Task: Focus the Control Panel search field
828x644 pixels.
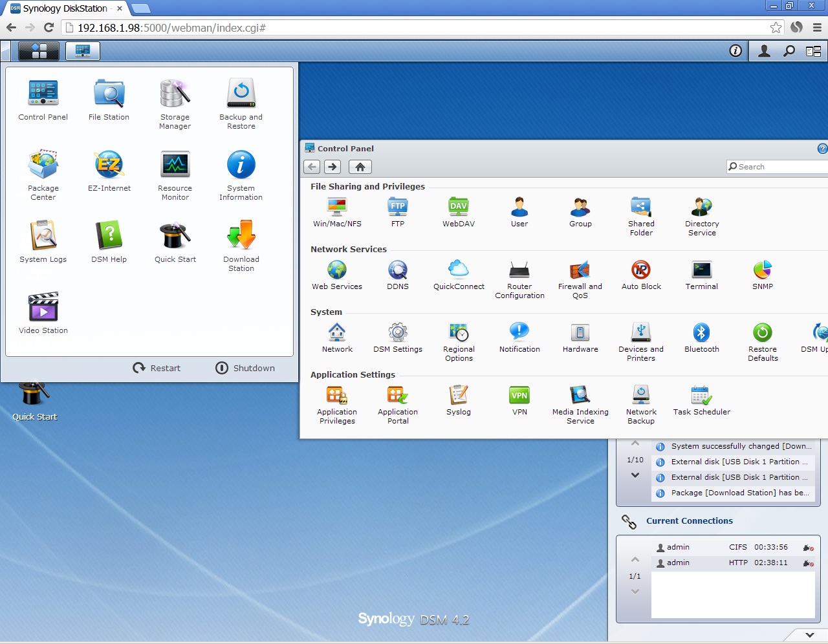Action: pyautogui.click(x=777, y=167)
